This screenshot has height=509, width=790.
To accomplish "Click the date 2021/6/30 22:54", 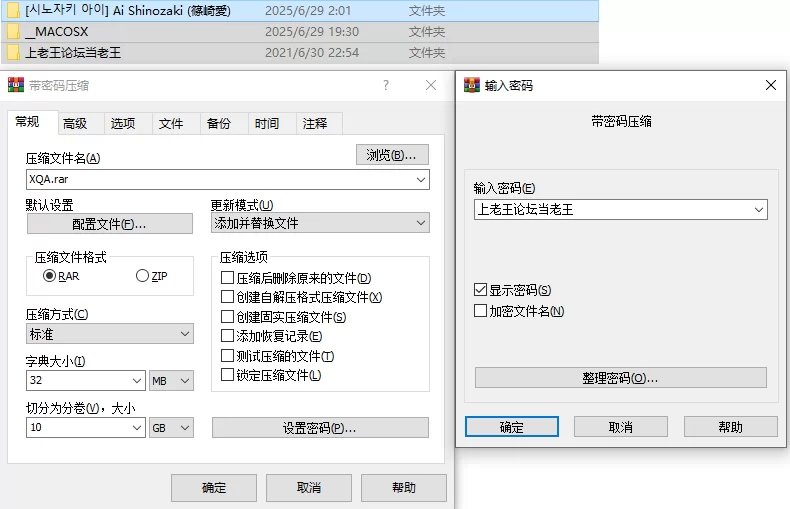I will click(x=312, y=52).
